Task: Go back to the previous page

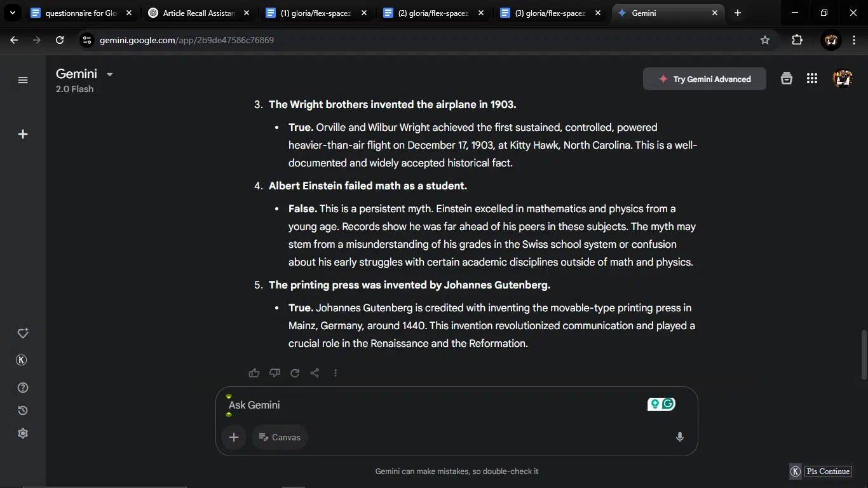Action: (x=14, y=40)
